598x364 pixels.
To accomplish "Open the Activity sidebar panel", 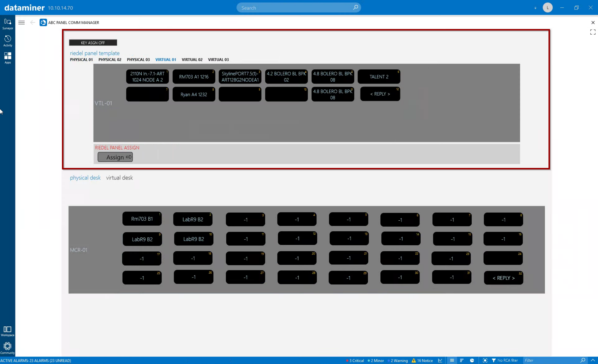I will [7, 41].
